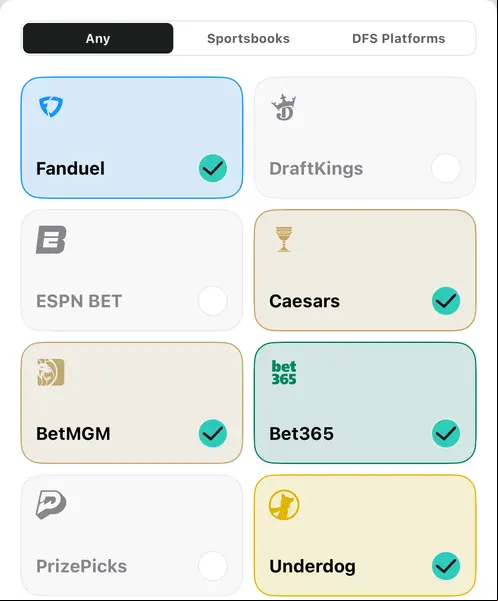Click the DraftKings crown logo icon

coord(284,107)
